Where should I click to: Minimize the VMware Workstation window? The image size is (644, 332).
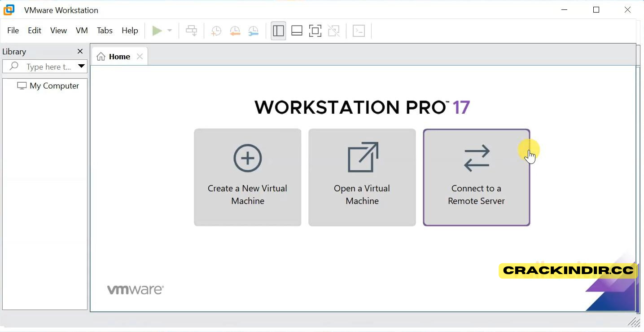click(x=565, y=10)
